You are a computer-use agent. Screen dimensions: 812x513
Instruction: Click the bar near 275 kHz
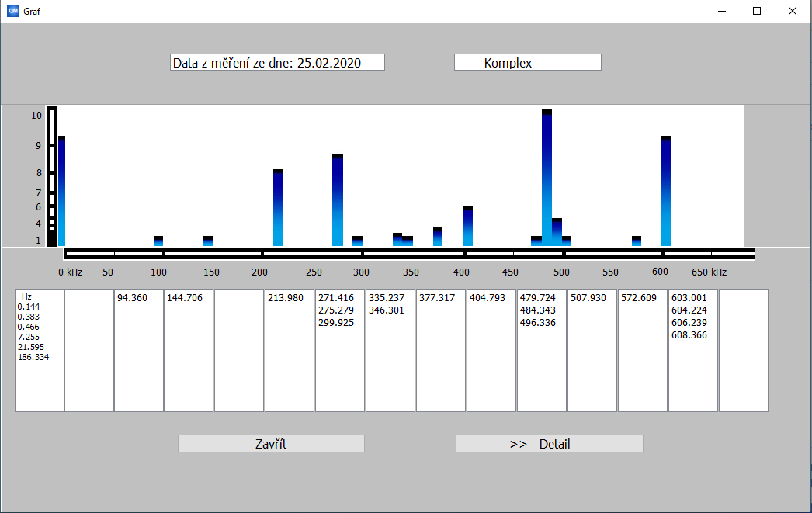pos(338,200)
